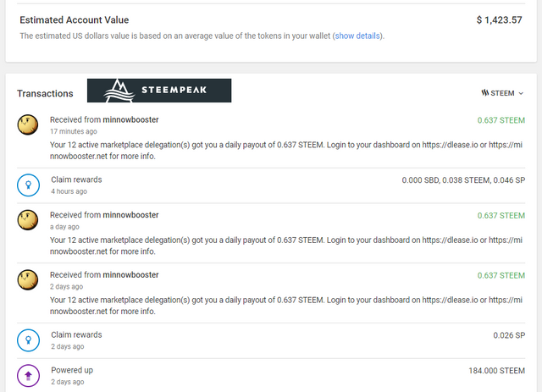Open minnowbooster name in the latest transaction
542x392 pixels.
[130, 120]
